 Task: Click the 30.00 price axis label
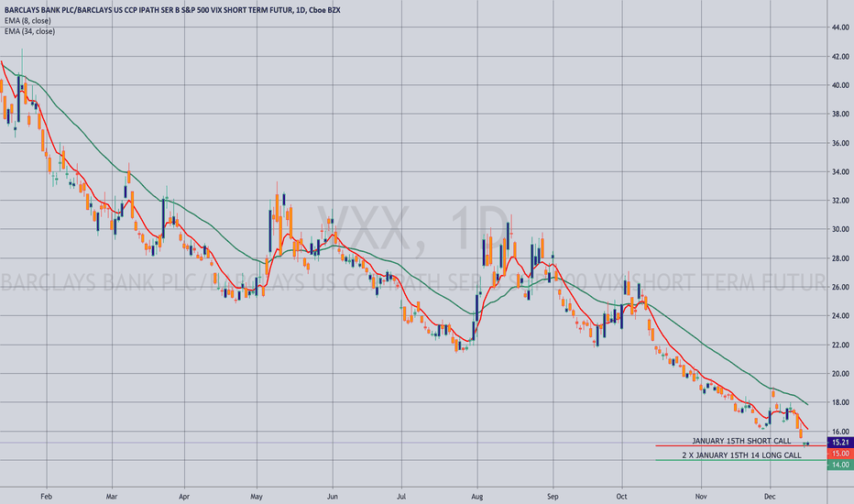click(x=840, y=229)
